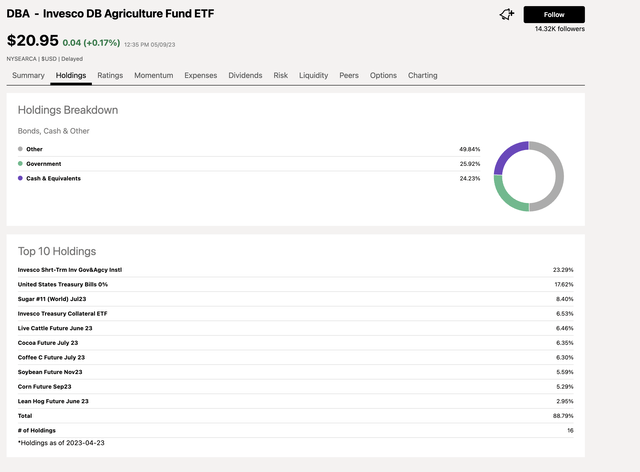The image size is (640, 472).
Task: Click the 23.29% holding weight
Action: 563,270
